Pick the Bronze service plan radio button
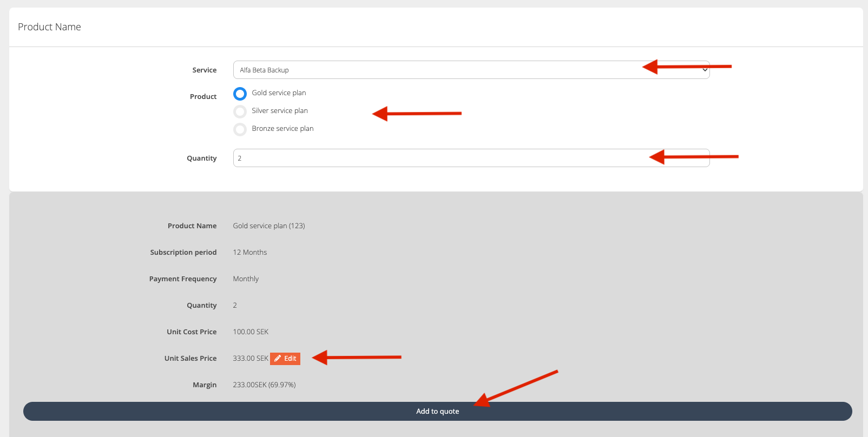868x437 pixels. (240, 129)
